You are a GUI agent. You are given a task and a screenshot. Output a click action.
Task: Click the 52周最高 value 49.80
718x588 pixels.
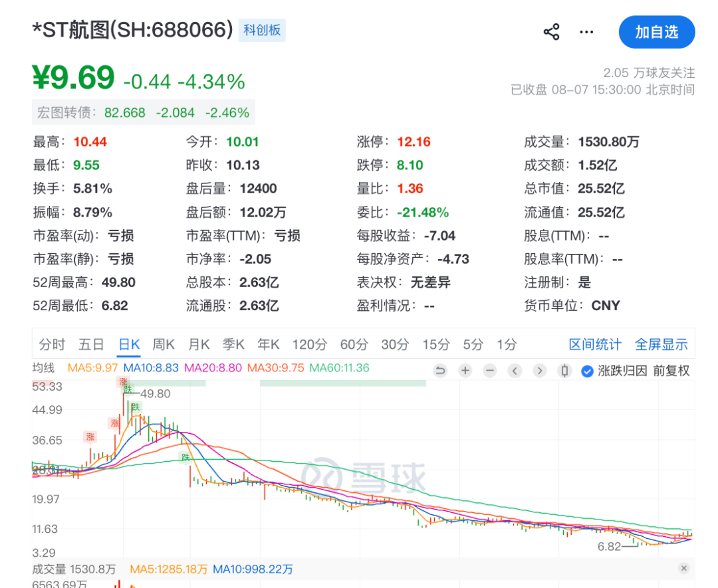click(118, 282)
